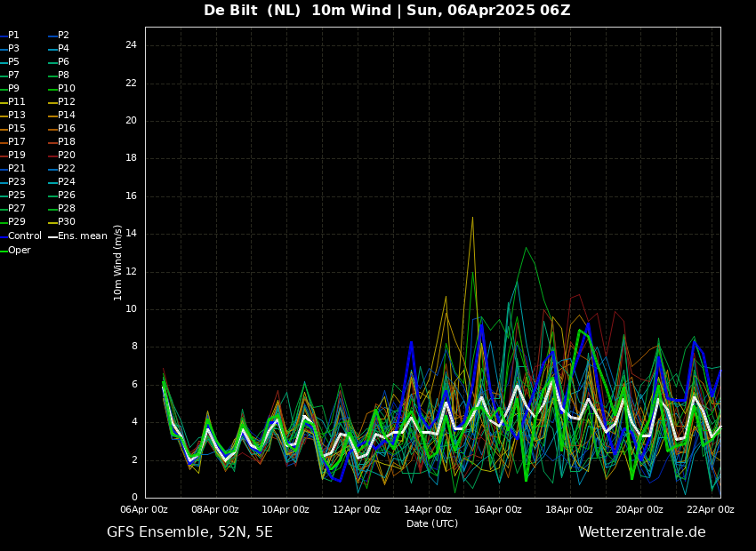756x551 pixels.
Task: Click the 22Apr 00z x-axis tick label
Action: click(711, 510)
